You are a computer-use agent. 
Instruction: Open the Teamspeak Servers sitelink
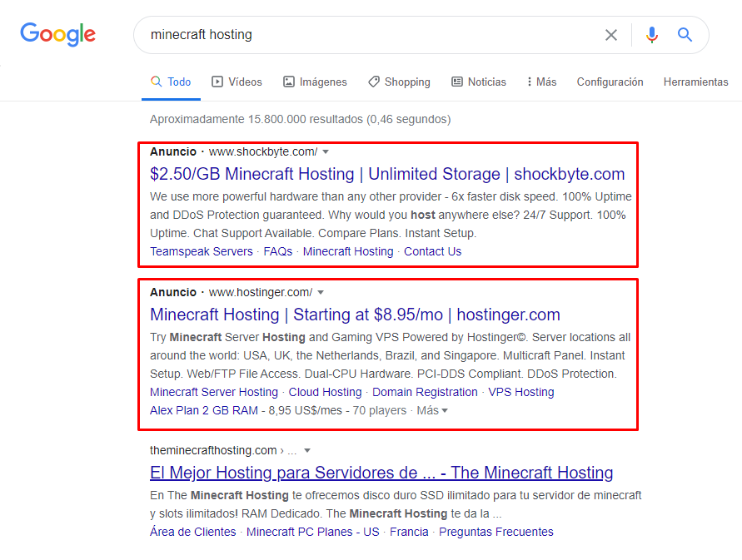point(202,251)
